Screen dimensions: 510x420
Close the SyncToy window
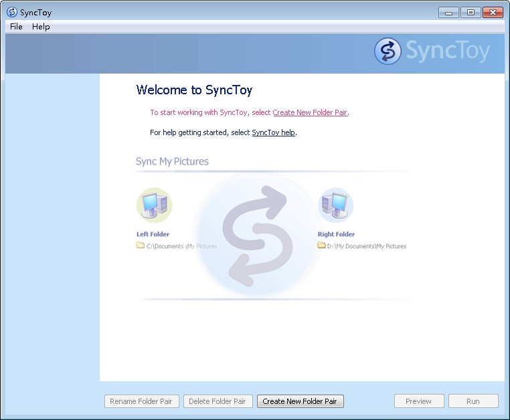click(x=493, y=13)
